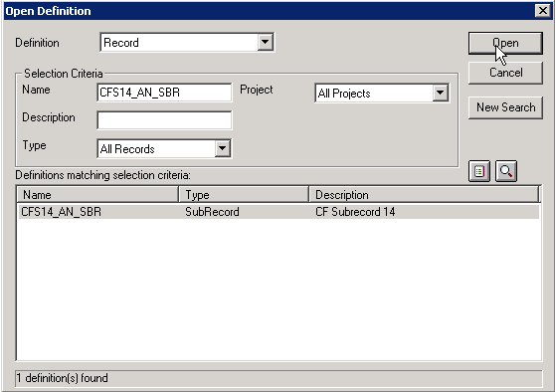This screenshot has height=392, width=555.
Task: Click the All Records combo box
Action: [x=164, y=148]
